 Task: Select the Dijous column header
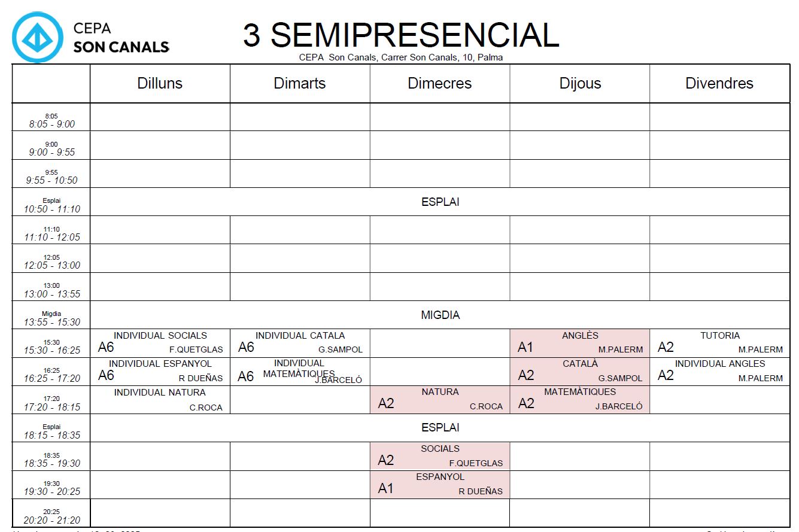click(x=580, y=83)
